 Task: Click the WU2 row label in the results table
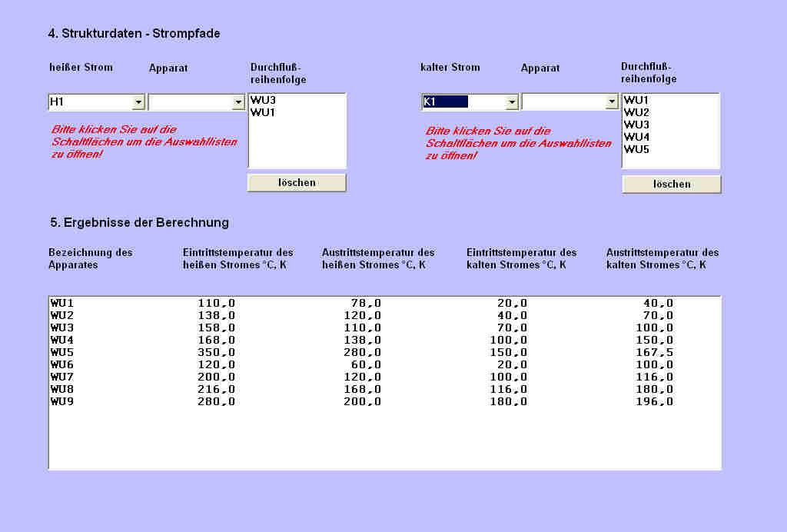62,315
